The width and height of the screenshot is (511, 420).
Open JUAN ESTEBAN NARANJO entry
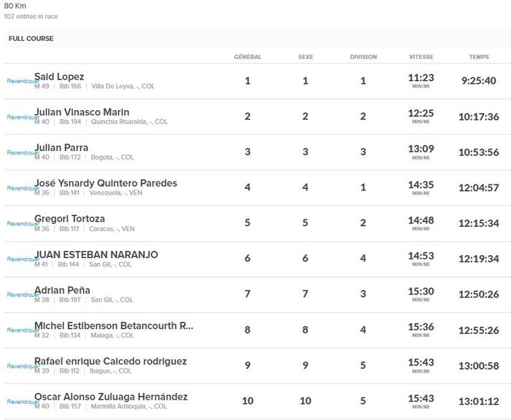tap(96, 254)
